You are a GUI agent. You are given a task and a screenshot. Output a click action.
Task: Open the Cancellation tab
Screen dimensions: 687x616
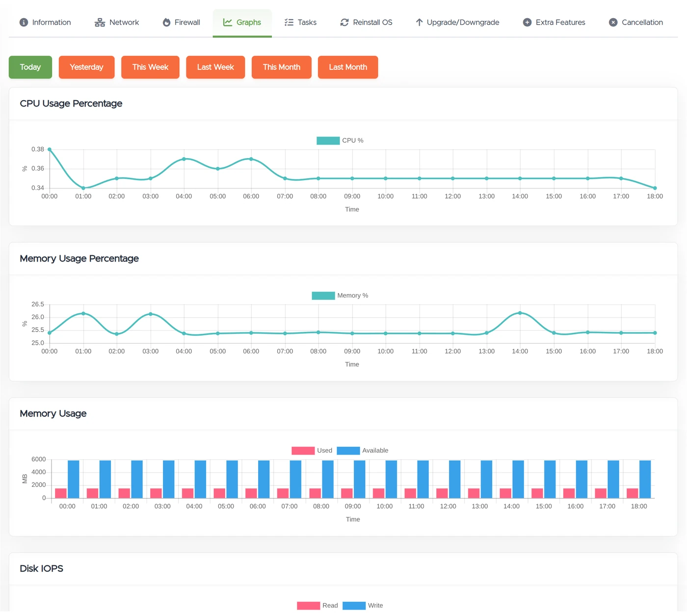click(635, 23)
